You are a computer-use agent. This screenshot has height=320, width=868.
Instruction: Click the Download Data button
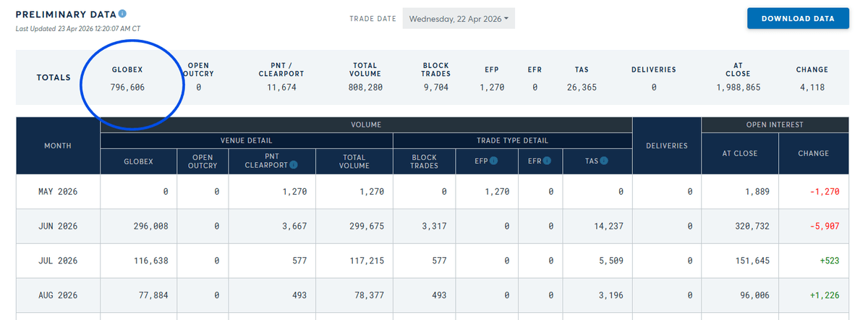798,19
